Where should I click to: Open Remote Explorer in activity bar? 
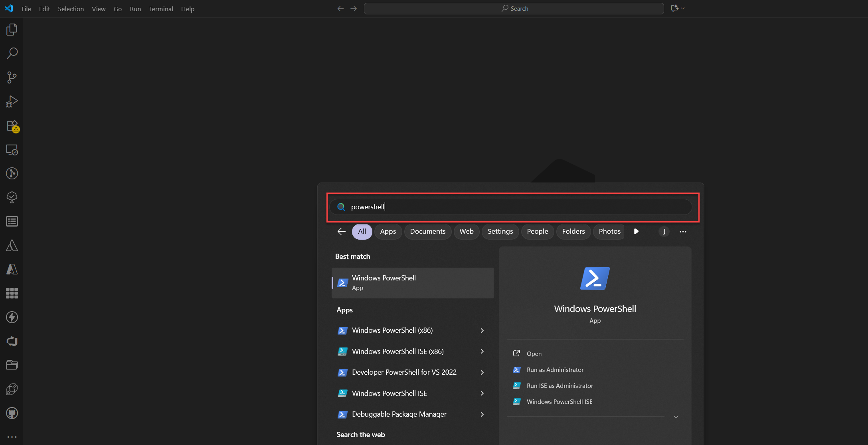[x=12, y=150]
